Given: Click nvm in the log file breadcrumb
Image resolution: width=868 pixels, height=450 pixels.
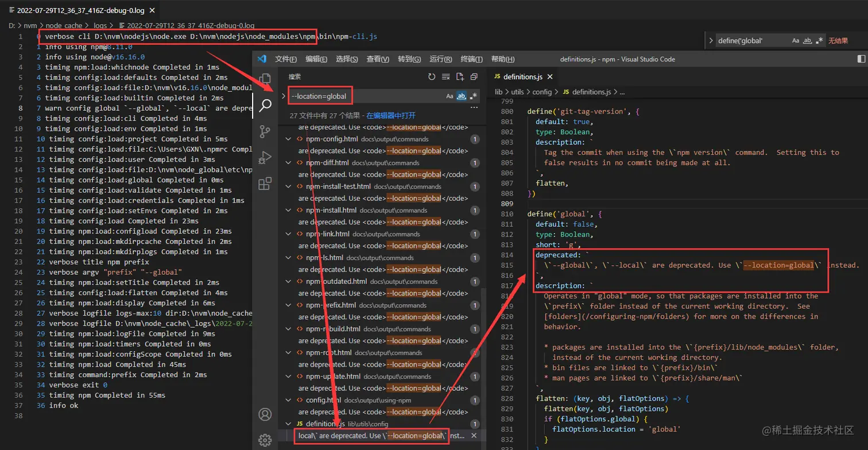Looking at the screenshot, I should point(30,26).
